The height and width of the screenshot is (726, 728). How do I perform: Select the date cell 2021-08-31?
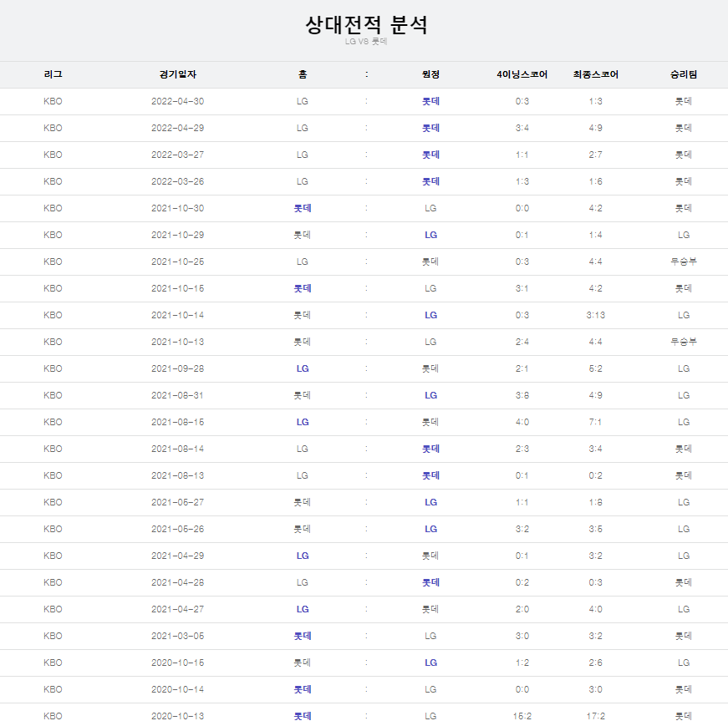coord(178,395)
